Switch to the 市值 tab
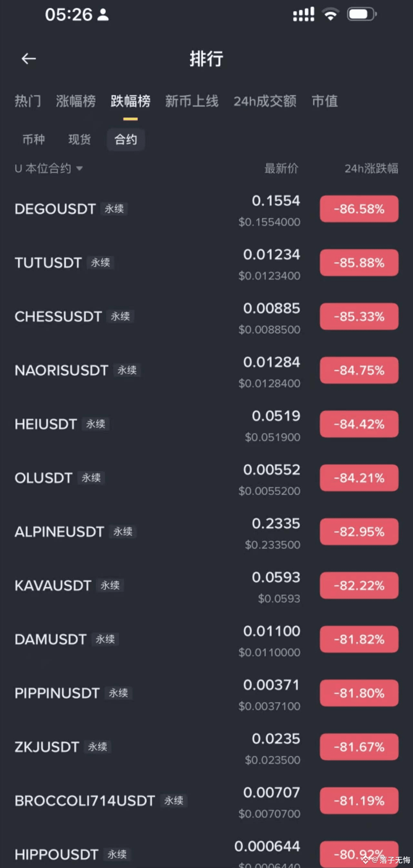This screenshot has height=868, width=413. [324, 101]
